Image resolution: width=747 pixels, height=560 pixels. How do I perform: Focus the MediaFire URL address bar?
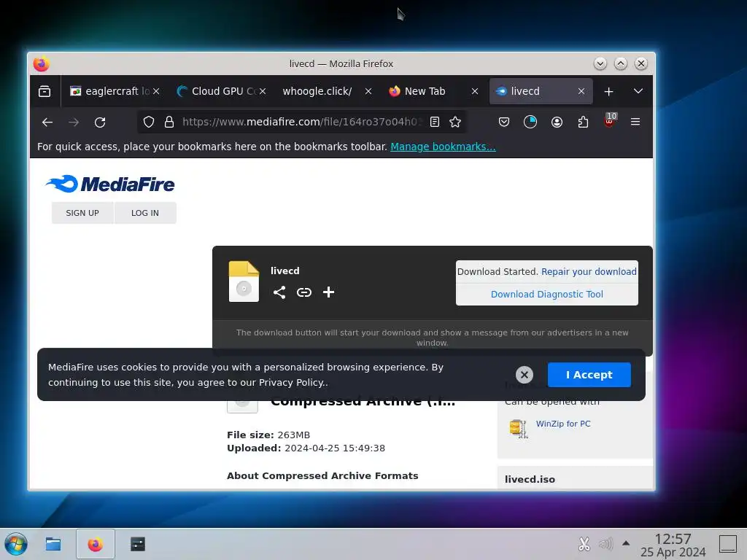pyautogui.click(x=301, y=122)
